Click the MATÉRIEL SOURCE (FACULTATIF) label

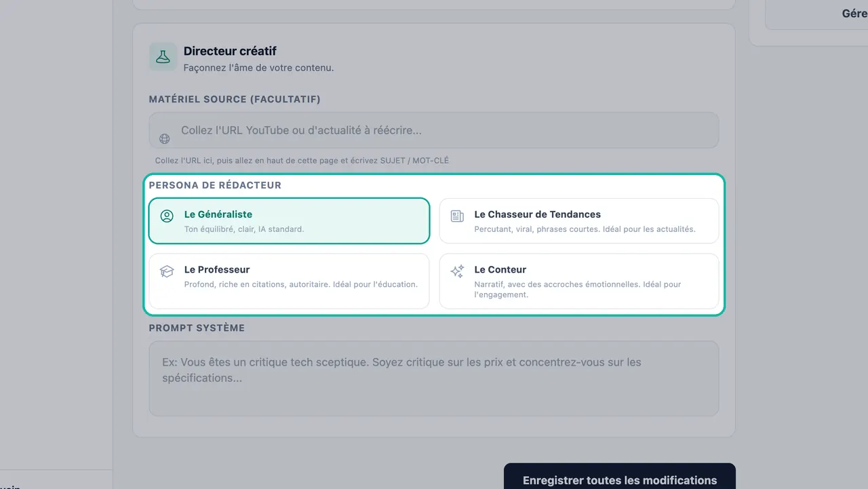(x=235, y=99)
